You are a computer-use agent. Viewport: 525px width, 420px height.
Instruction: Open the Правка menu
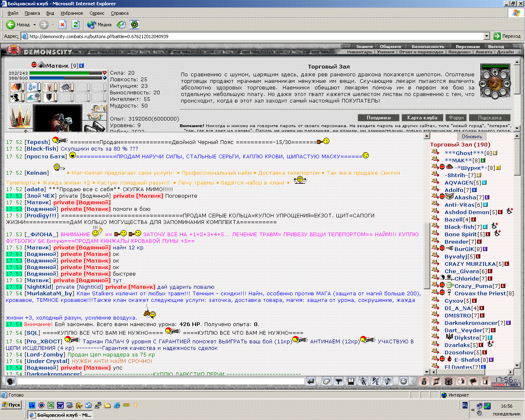point(32,13)
